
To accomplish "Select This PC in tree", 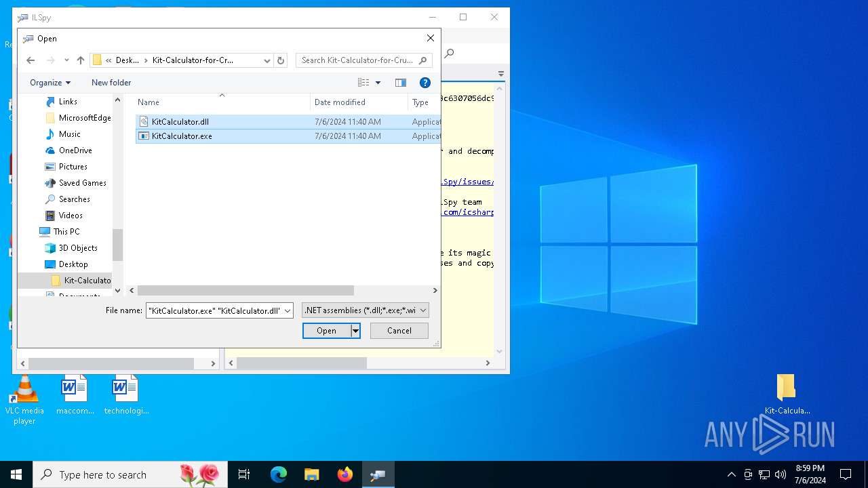I will [x=66, y=232].
